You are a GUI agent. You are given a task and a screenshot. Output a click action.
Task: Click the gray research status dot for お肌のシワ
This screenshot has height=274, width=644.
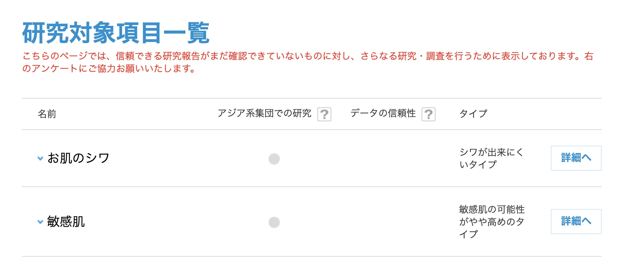click(x=274, y=159)
